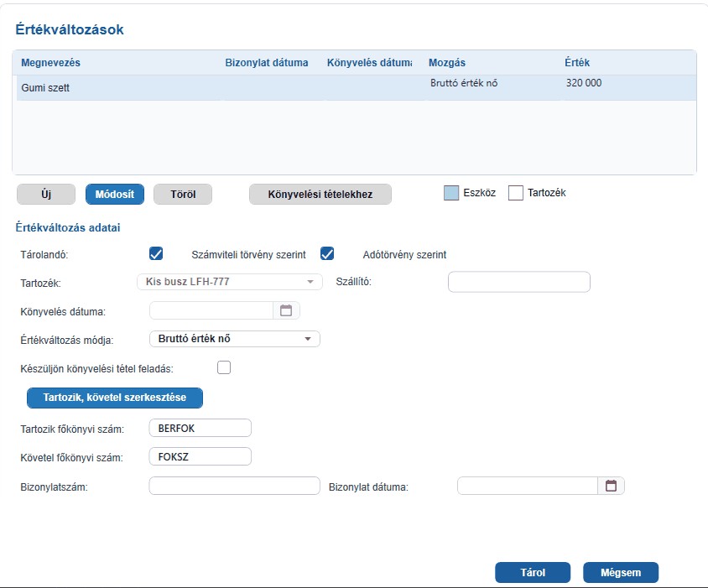Click the Új button
Screen dimensions: 708x588
46,195
